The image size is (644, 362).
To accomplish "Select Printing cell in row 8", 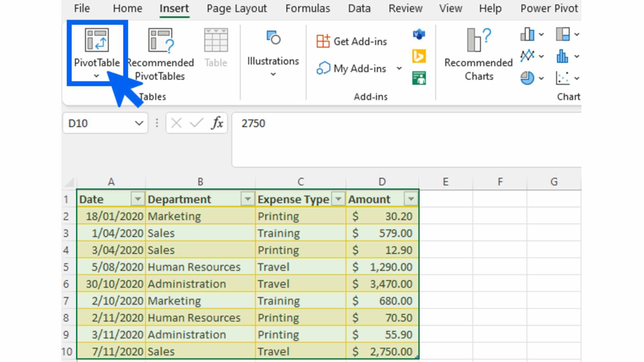I will [301, 317].
